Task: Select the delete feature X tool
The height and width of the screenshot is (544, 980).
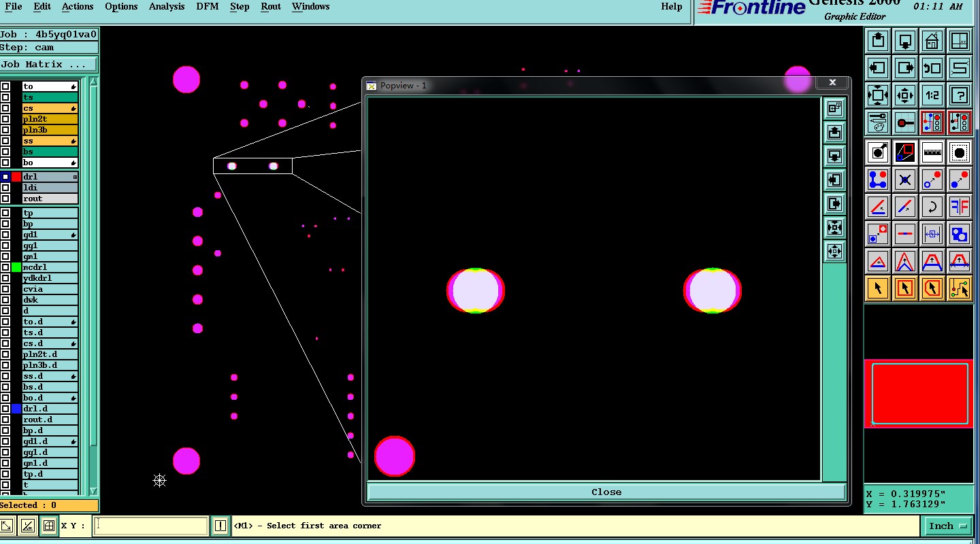Action: (x=905, y=180)
